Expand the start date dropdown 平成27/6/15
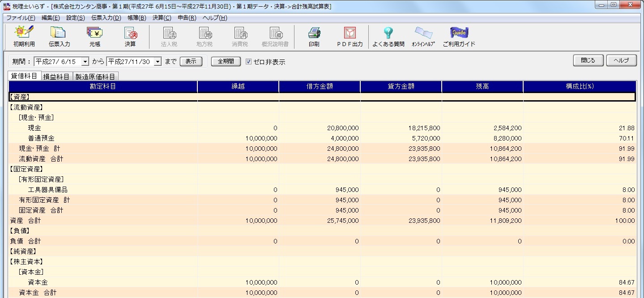The height and width of the screenshot is (298, 644). 85,62
